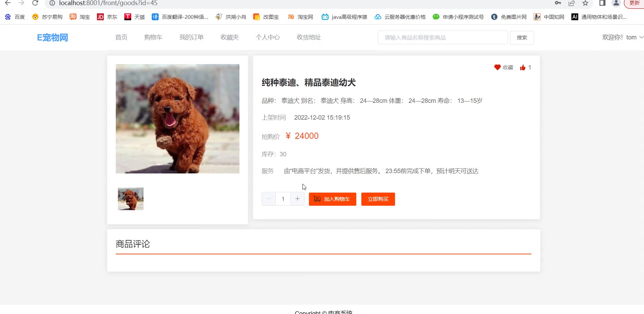
Task: Open the 百度 bookmark
Action: coord(15,17)
